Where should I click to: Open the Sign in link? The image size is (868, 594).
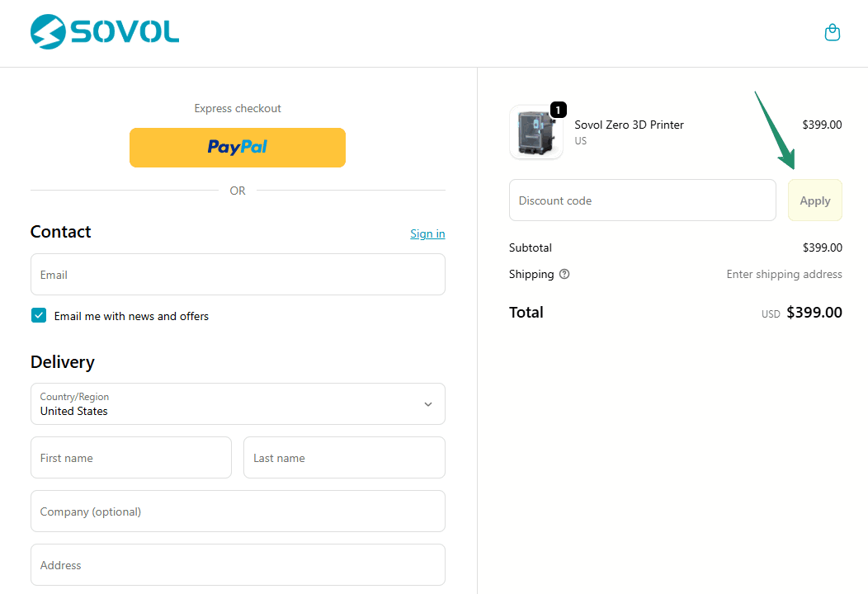pyautogui.click(x=427, y=233)
